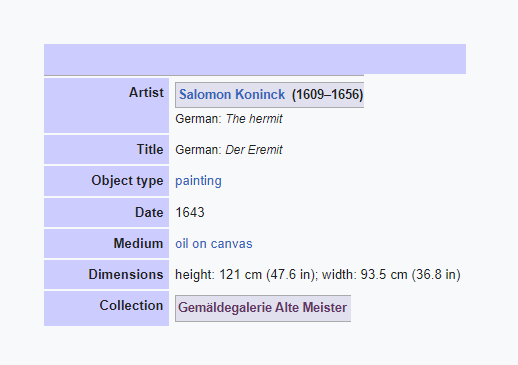Open the painting object type link
Viewport: 518px width, 365px height.
tap(198, 181)
